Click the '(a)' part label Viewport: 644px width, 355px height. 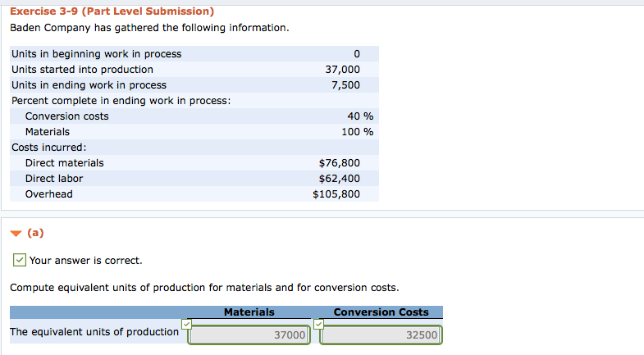pos(35,234)
